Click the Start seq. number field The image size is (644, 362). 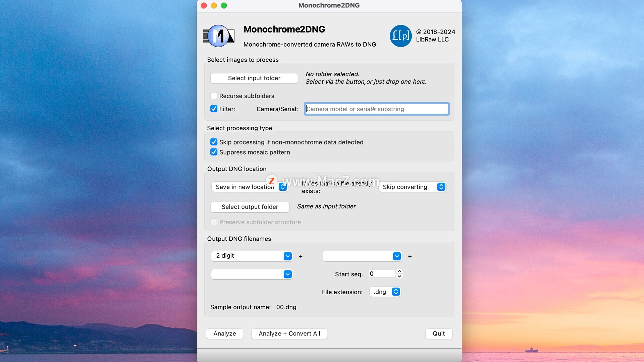tap(382, 274)
